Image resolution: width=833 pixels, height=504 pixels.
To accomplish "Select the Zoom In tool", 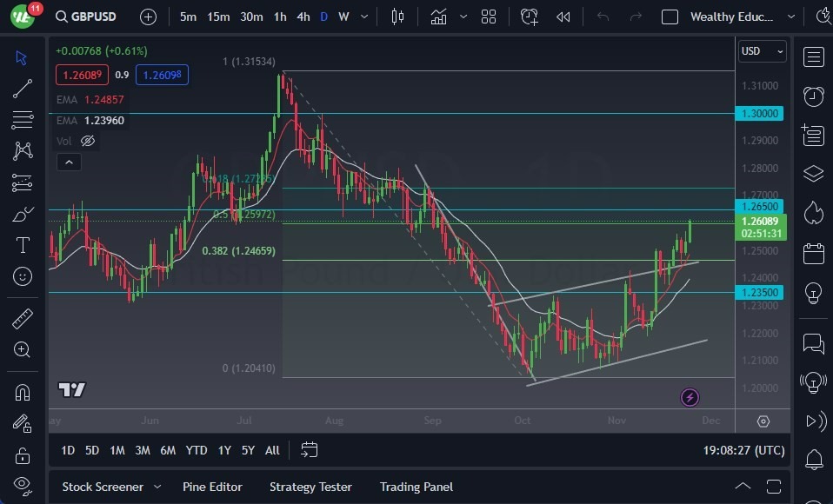I will [x=22, y=349].
